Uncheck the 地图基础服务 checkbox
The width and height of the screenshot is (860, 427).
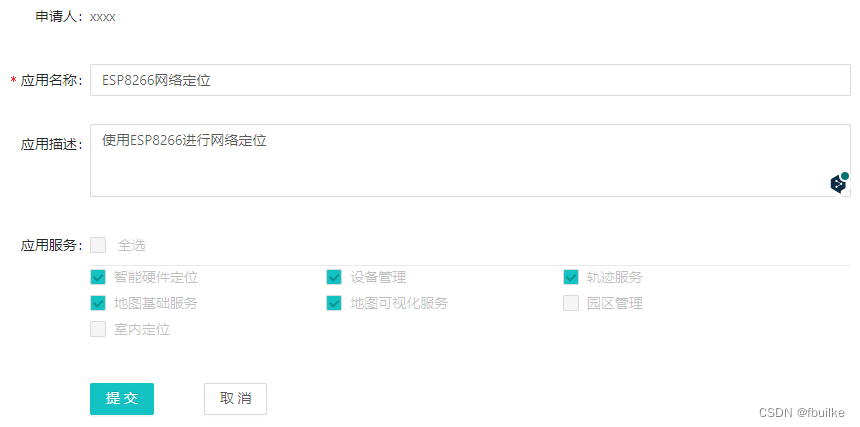click(x=98, y=303)
